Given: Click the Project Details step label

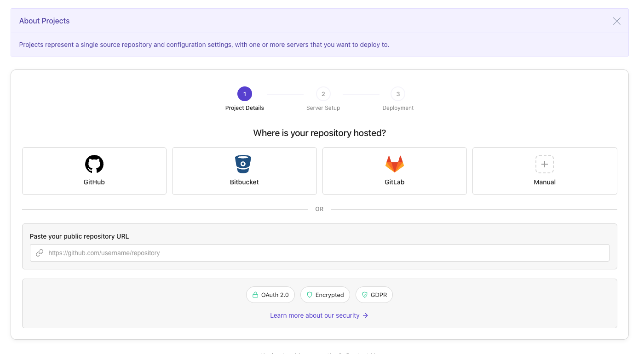Looking at the screenshot, I should coord(245,108).
